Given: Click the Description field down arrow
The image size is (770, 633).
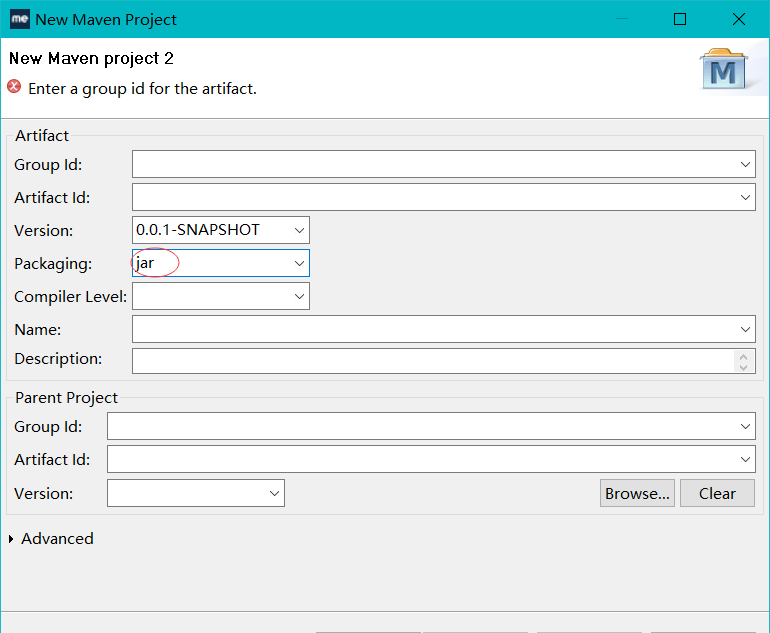Looking at the screenshot, I should click(x=743, y=367).
